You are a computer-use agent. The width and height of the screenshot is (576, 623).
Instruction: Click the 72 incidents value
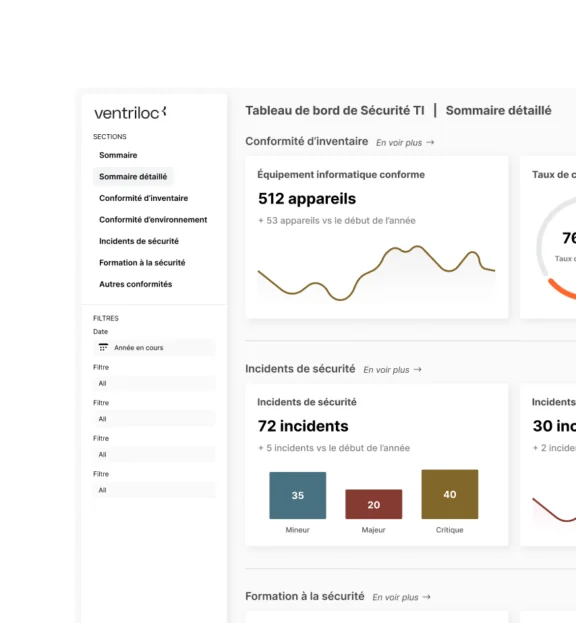click(303, 426)
